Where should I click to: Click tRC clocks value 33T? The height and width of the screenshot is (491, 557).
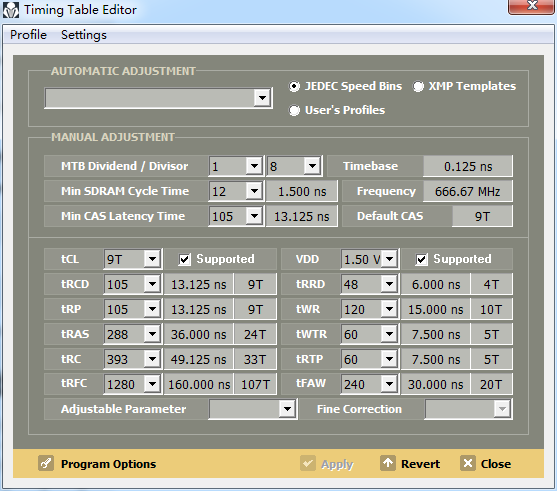pyautogui.click(x=255, y=360)
